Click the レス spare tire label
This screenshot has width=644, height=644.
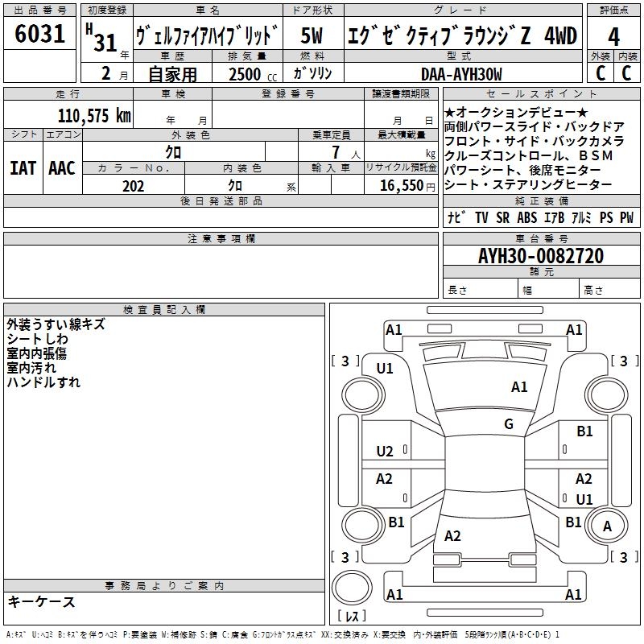[x=352, y=616]
